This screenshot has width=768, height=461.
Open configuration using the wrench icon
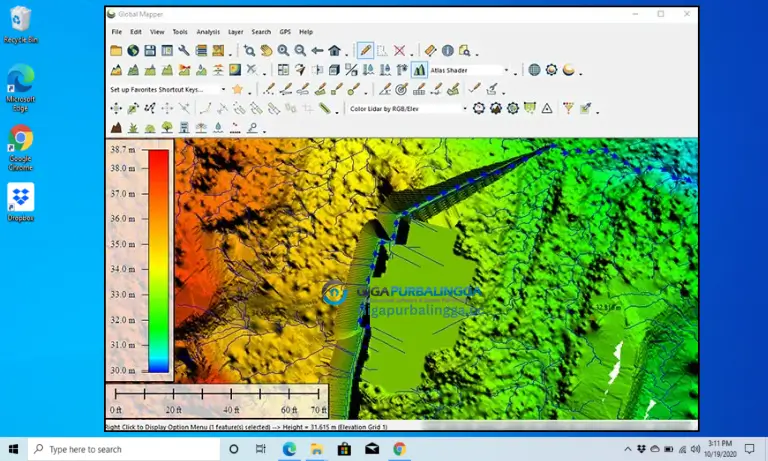coord(184,50)
